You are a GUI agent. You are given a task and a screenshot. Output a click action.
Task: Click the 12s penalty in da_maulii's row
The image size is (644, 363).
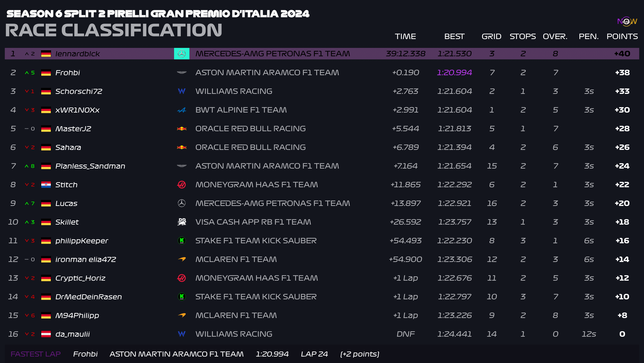coord(589,334)
